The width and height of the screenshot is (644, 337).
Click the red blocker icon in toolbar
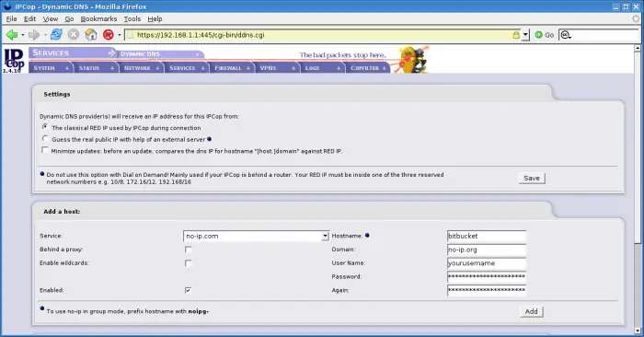[x=108, y=34]
